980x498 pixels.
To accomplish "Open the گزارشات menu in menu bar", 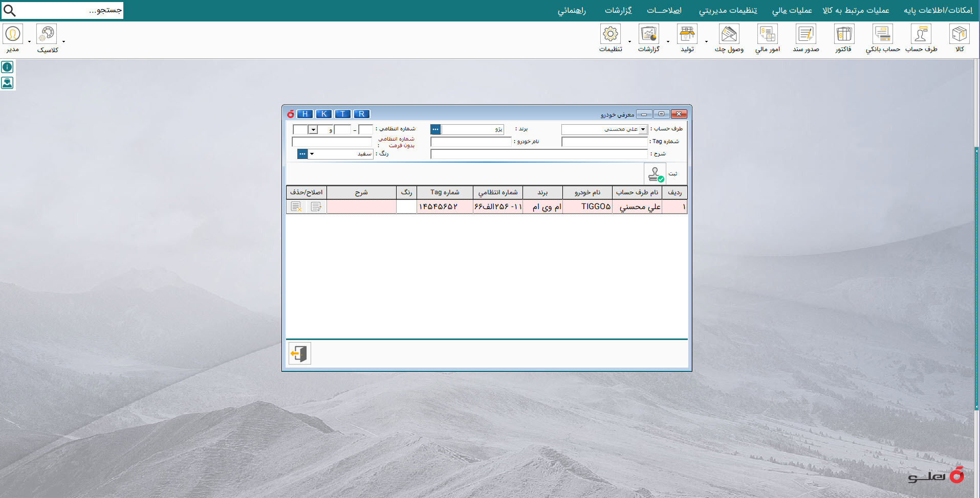I will tap(618, 10).
